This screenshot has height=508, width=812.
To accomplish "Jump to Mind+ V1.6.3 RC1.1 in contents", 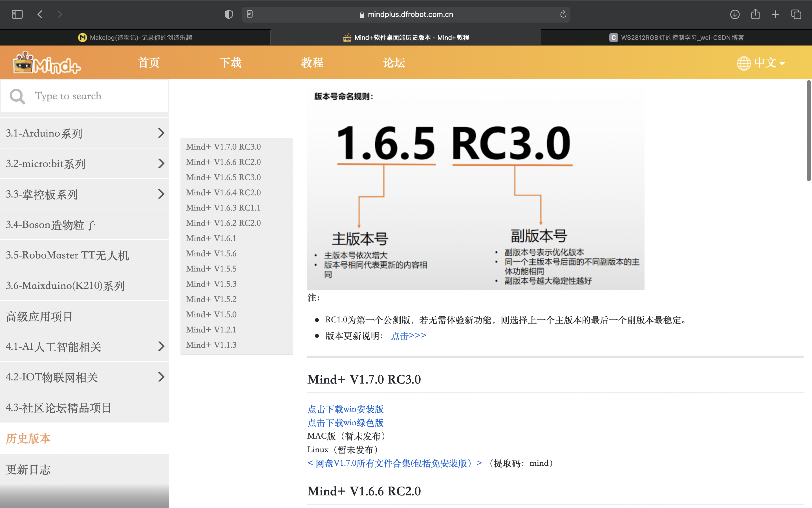I will [223, 208].
